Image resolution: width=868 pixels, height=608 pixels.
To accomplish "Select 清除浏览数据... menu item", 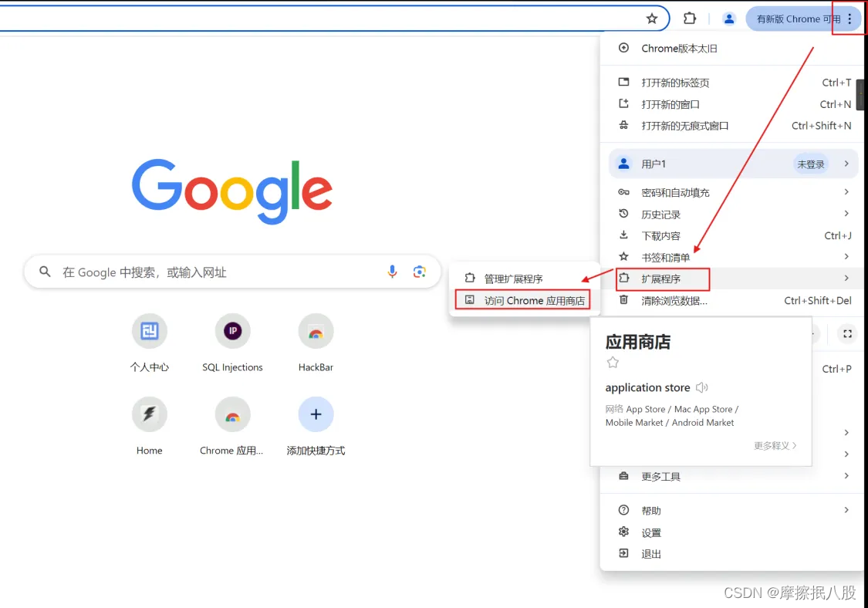I will (732, 301).
